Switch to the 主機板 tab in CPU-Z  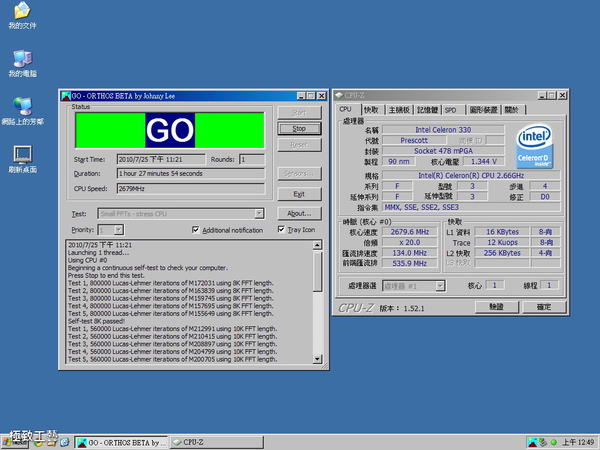pyautogui.click(x=399, y=110)
